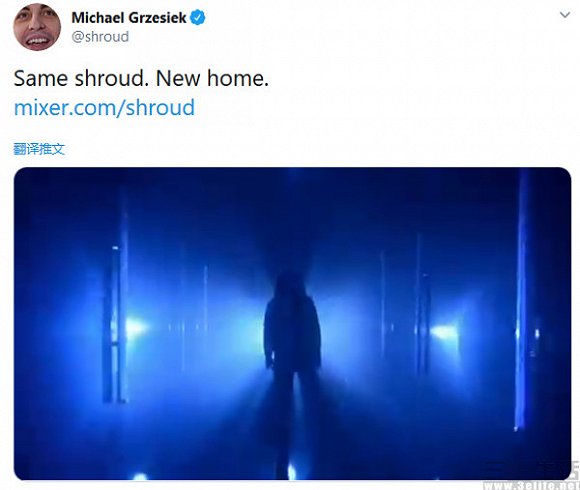Click the glowing spotlight right of the silhouette

[445, 332]
